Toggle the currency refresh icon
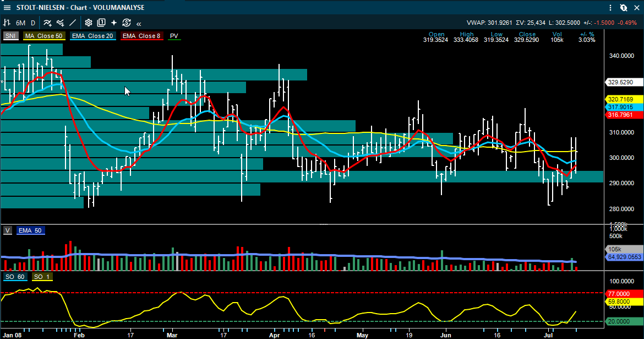Image resolution: width=644 pixels, height=339 pixels. pyautogui.click(x=127, y=23)
